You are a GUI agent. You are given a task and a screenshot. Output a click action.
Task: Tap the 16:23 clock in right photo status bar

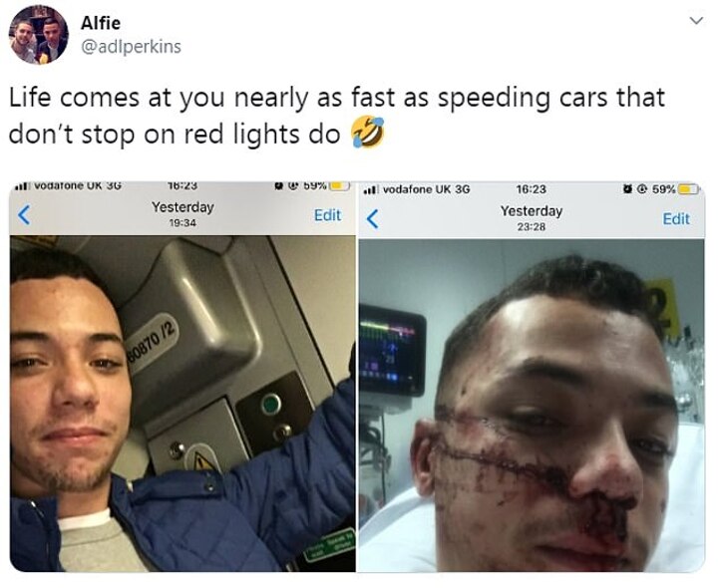click(532, 189)
